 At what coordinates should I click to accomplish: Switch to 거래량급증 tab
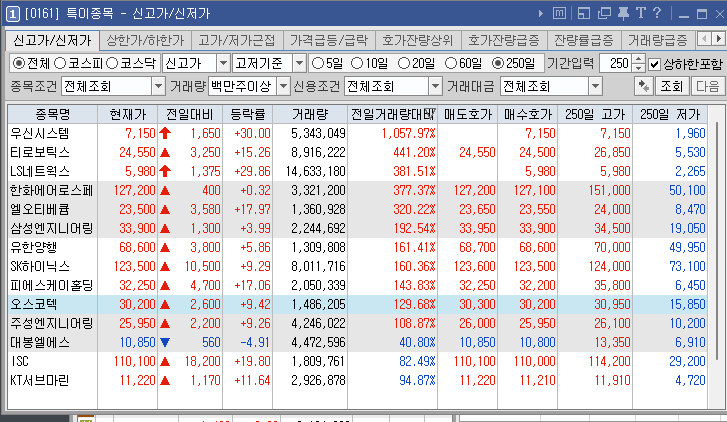[657, 40]
